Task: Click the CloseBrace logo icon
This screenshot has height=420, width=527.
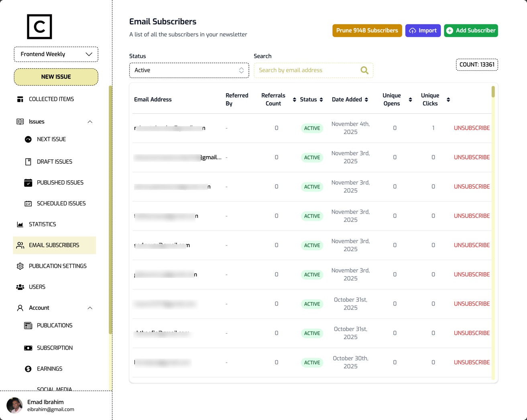Action: 39,27
